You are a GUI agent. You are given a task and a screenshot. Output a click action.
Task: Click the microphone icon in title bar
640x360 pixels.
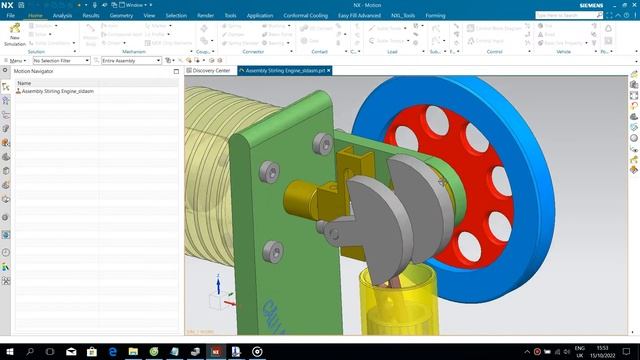tap(95, 5)
